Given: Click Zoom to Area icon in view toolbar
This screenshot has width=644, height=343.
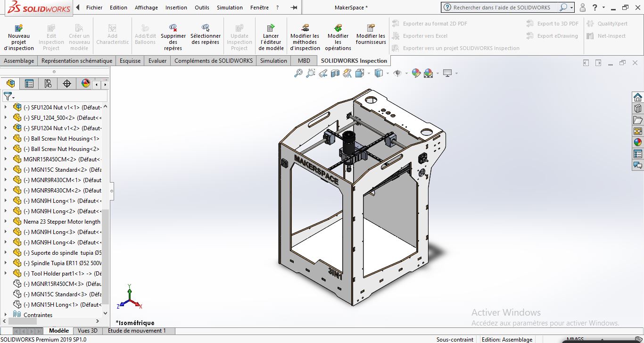Looking at the screenshot, I should coord(310,73).
